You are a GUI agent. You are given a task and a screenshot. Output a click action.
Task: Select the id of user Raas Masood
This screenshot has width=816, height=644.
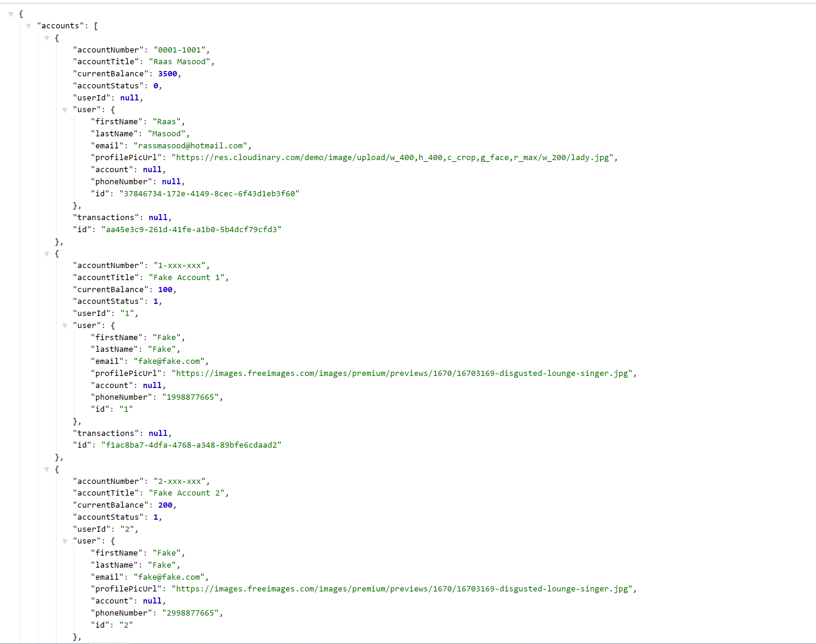click(x=209, y=193)
